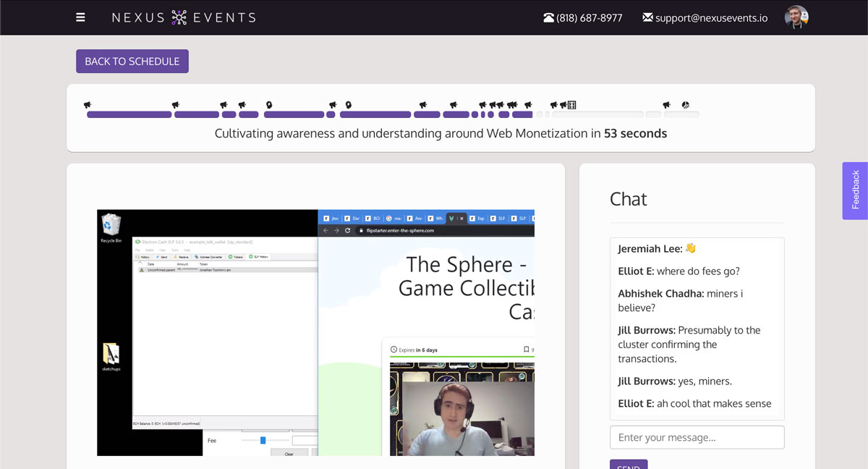The width and height of the screenshot is (868, 469).
Task: Click the last megaphone icon on the timeline
Action: (x=667, y=105)
